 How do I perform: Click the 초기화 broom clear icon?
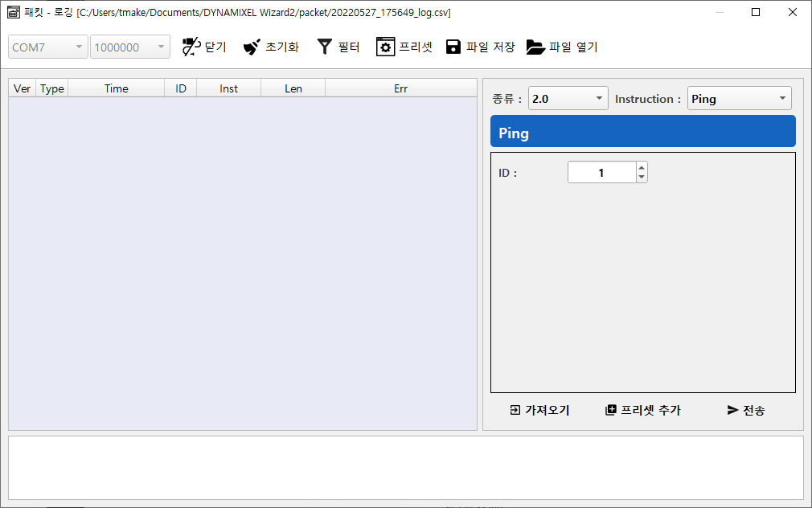click(252, 47)
